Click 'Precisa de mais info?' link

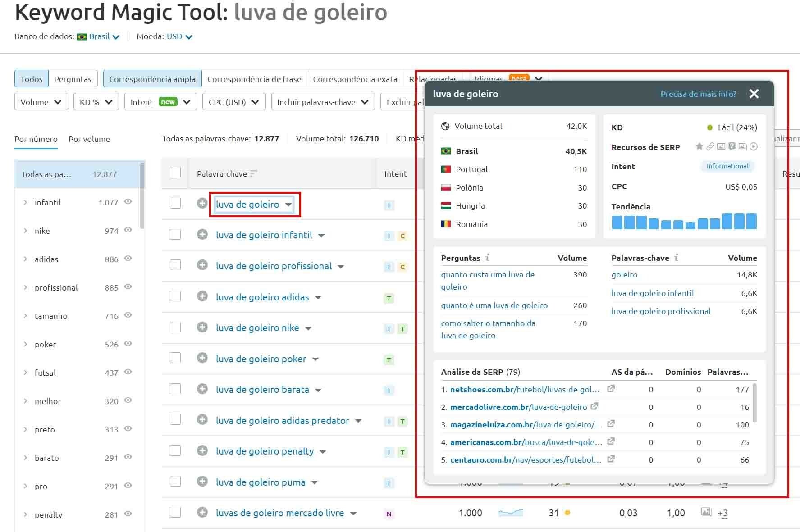698,94
